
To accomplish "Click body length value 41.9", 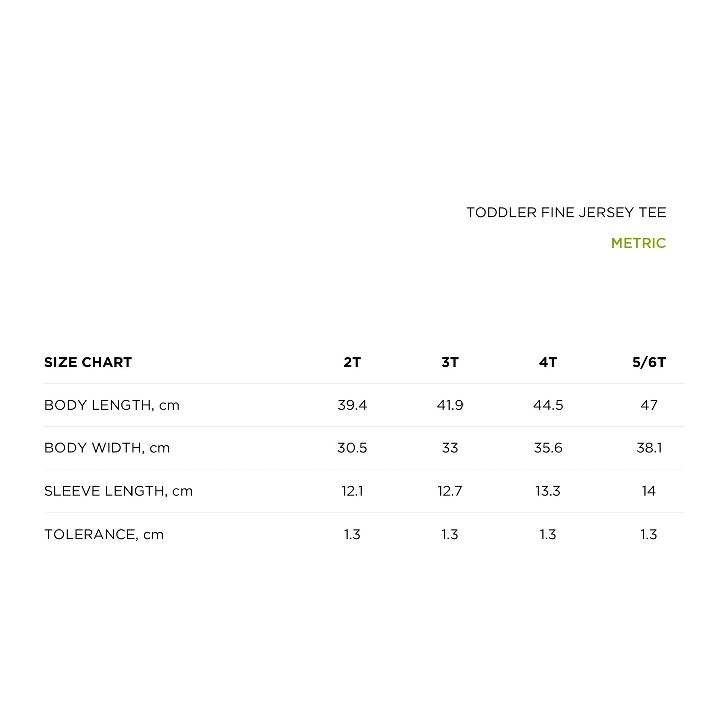I will (450, 405).
